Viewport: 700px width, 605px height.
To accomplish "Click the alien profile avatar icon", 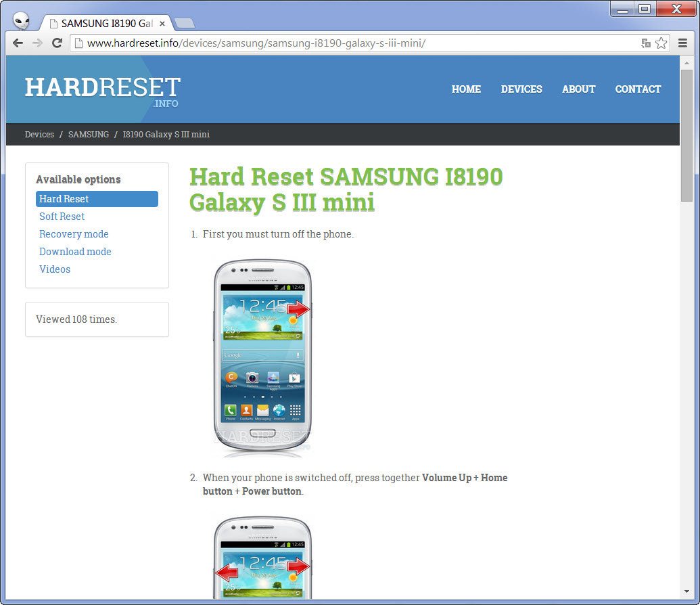I will [21, 20].
